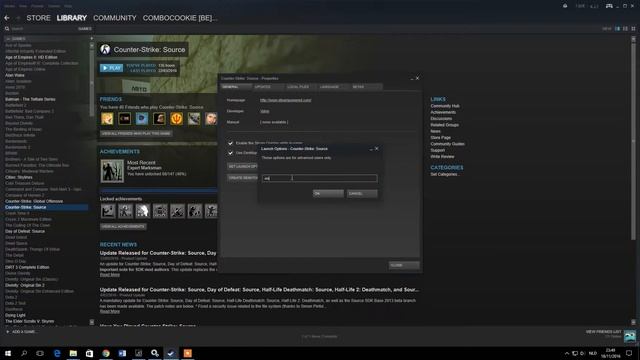The height and width of the screenshot is (360, 640).
Task: Click the Counter-Strike: Source game logo icon
Action: point(105,49)
